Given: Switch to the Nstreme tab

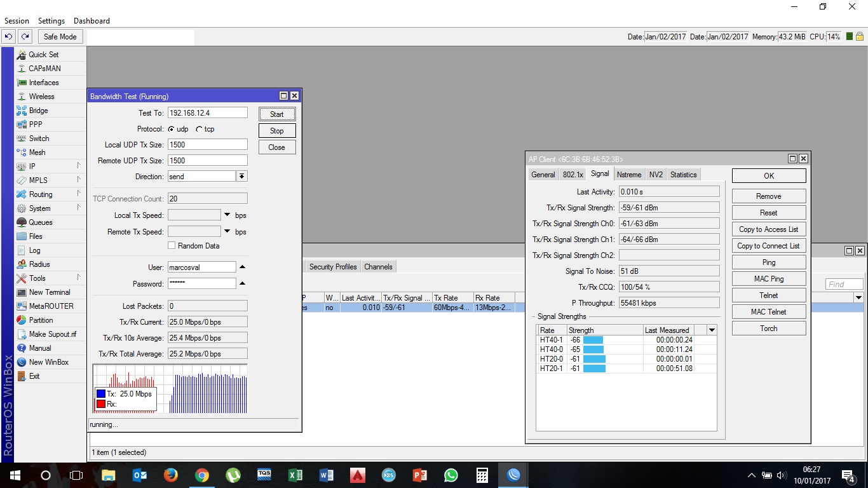Looking at the screenshot, I should [x=628, y=175].
